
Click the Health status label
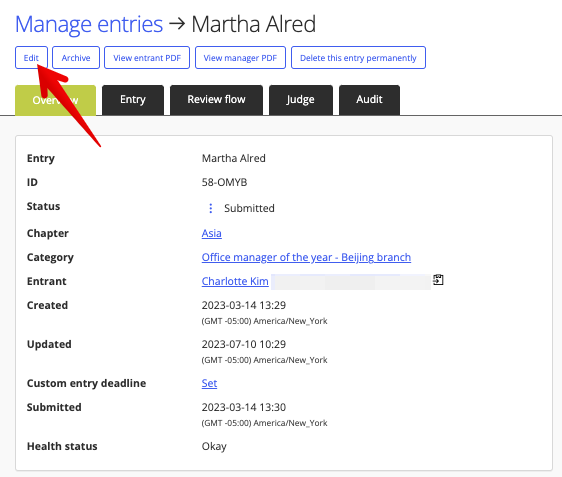(x=62, y=447)
